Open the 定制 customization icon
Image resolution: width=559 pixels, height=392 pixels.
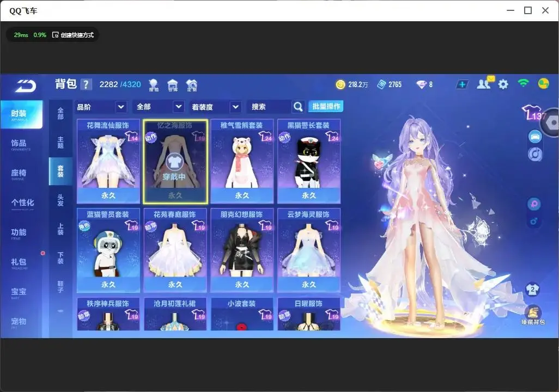(x=192, y=85)
